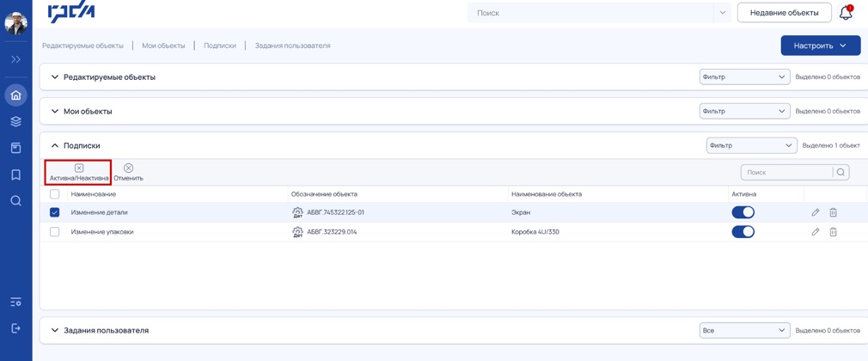
Task: Open the user avatar profile picture
Action: click(x=16, y=23)
